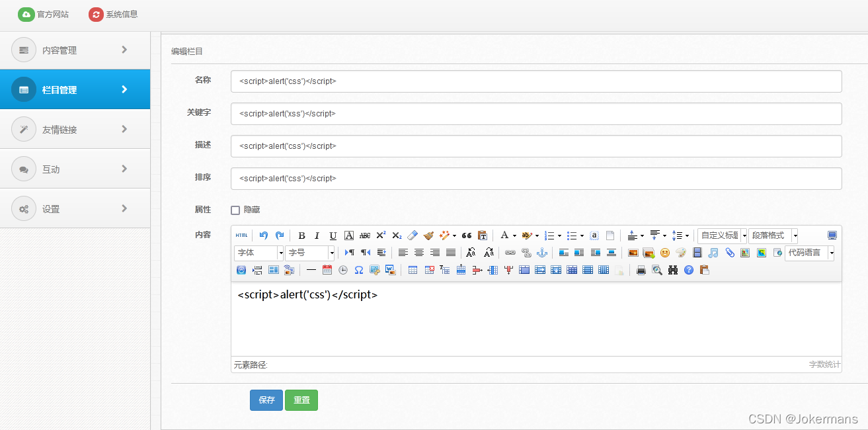Expand ordered list style dropdown arrow

tap(559, 236)
